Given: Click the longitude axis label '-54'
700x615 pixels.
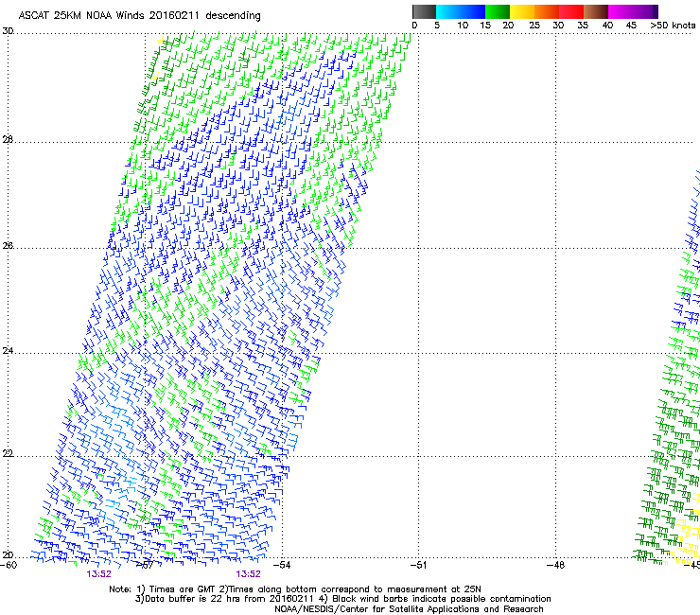Looking at the screenshot, I should click(282, 565).
